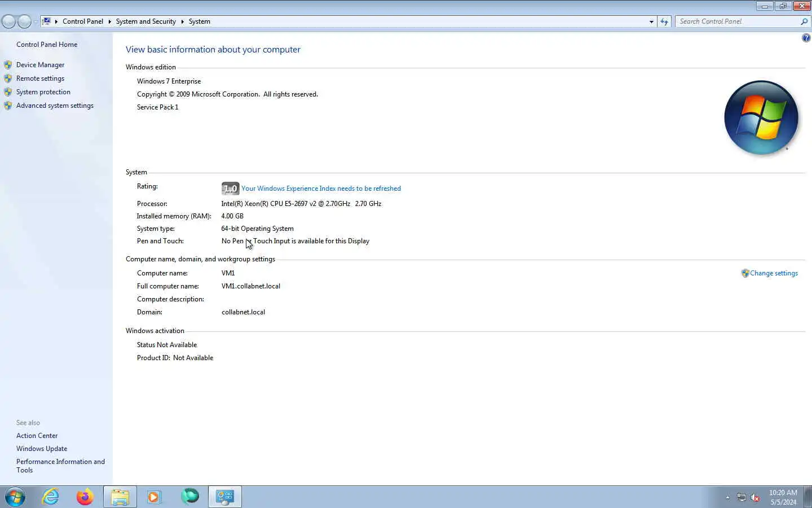Click the System and Security breadcrumb
Viewport: 812px width, 508px height.
click(145, 21)
